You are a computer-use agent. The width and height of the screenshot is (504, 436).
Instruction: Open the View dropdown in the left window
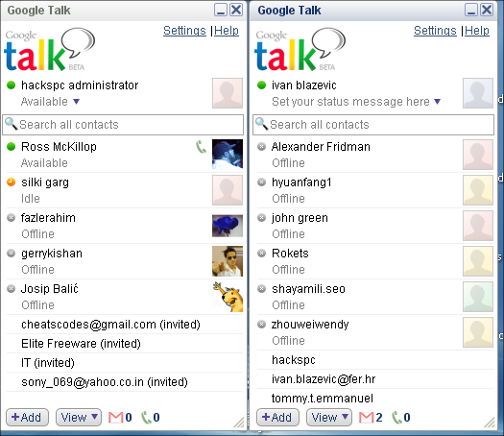(x=79, y=418)
